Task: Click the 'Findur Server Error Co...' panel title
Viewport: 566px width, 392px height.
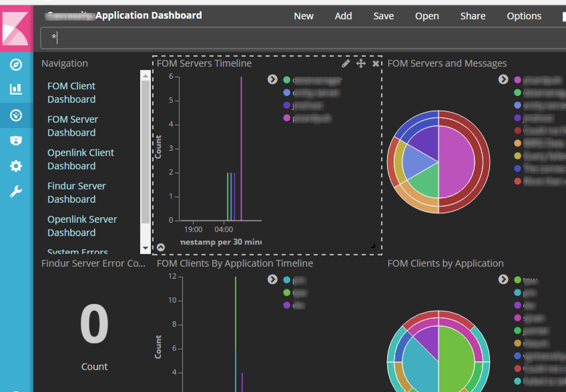Action: [x=93, y=263]
